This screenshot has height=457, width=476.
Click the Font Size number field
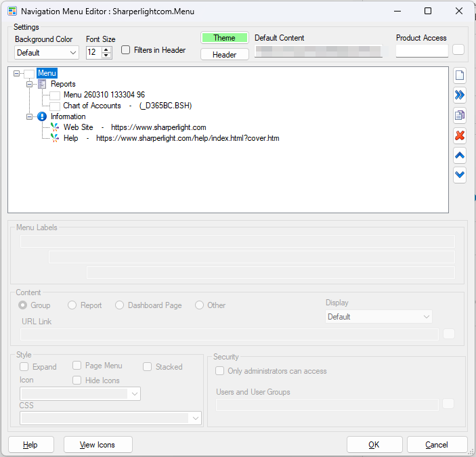pos(94,53)
